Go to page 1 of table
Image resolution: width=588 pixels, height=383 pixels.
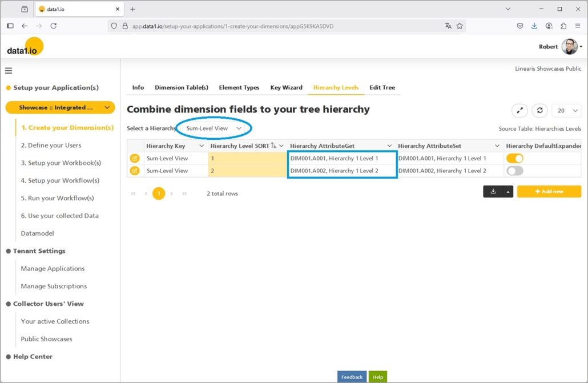click(159, 193)
